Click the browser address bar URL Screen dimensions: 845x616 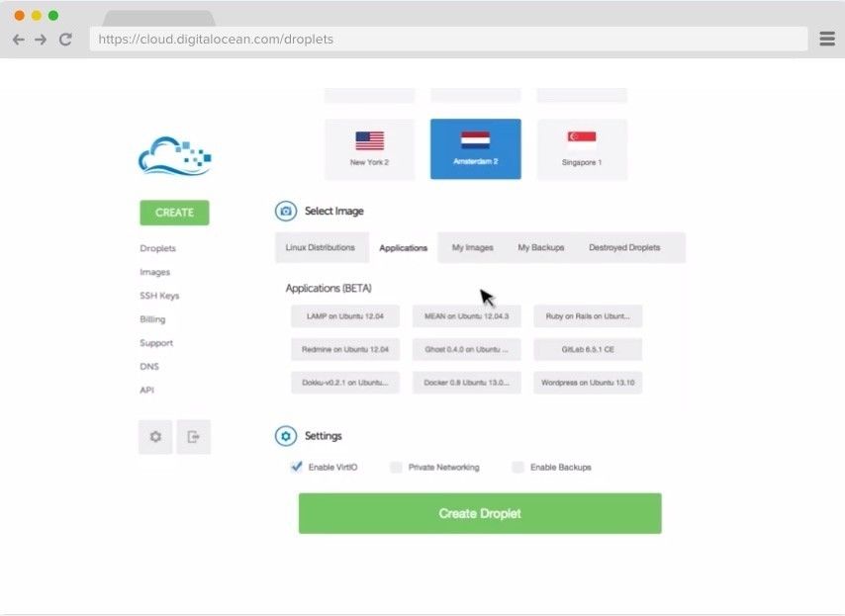[x=448, y=40]
